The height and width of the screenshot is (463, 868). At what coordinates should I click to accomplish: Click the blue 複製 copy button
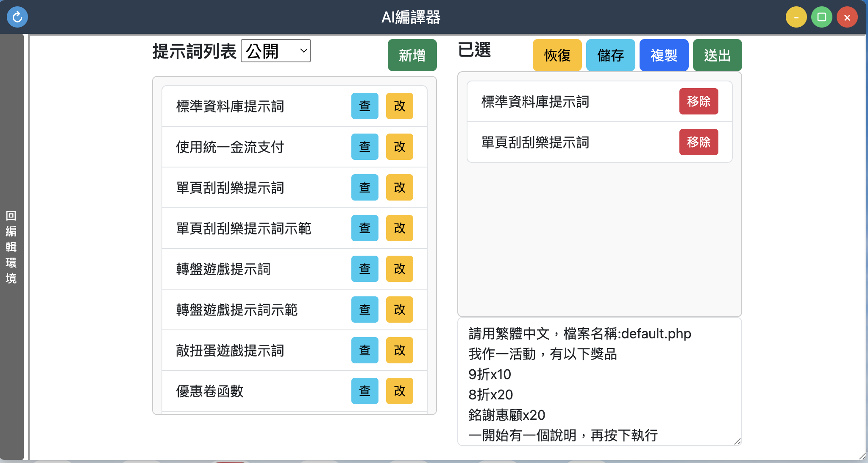point(664,55)
